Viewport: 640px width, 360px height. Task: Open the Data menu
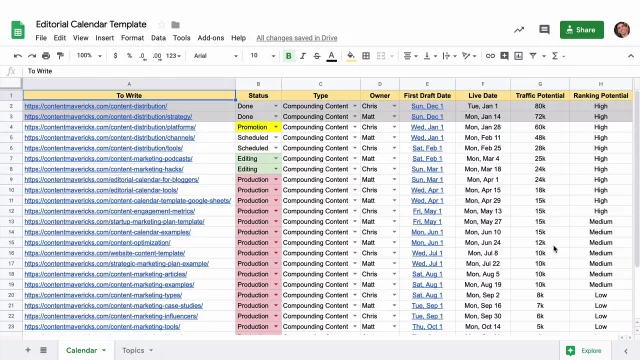(158, 38)
